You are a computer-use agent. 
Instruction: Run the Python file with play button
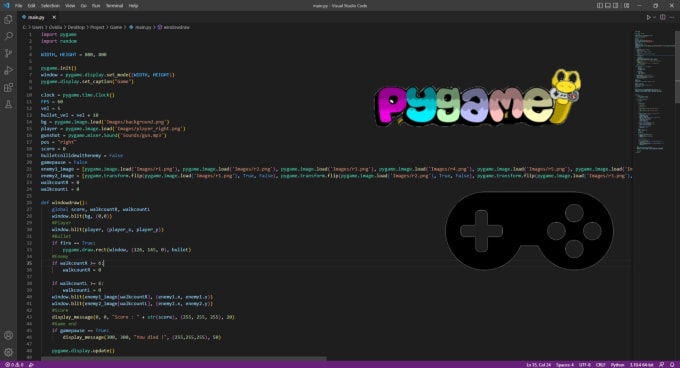(x=648, y=17)
